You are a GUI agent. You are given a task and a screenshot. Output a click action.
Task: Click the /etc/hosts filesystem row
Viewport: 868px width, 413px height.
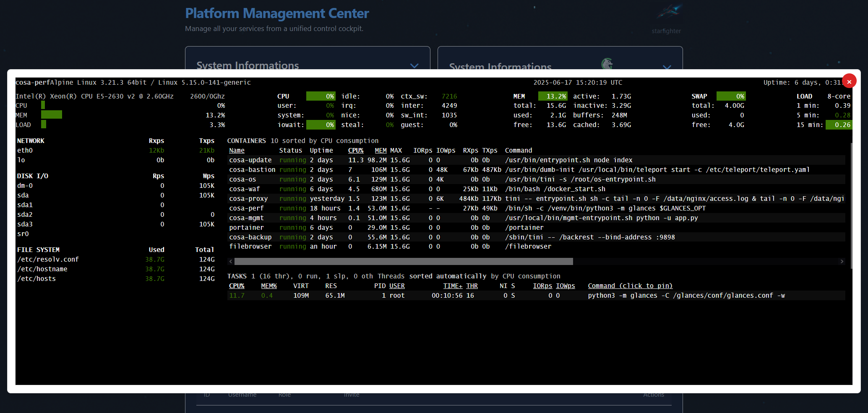click(116, 278)
